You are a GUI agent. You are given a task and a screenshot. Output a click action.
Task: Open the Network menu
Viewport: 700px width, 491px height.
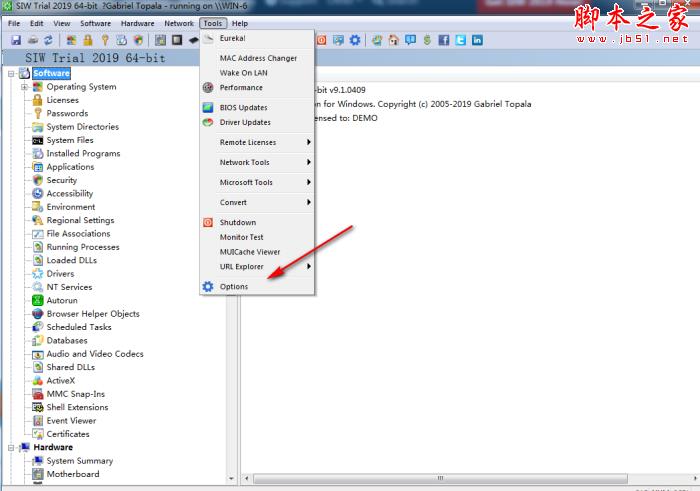click(x=179, y=23)
